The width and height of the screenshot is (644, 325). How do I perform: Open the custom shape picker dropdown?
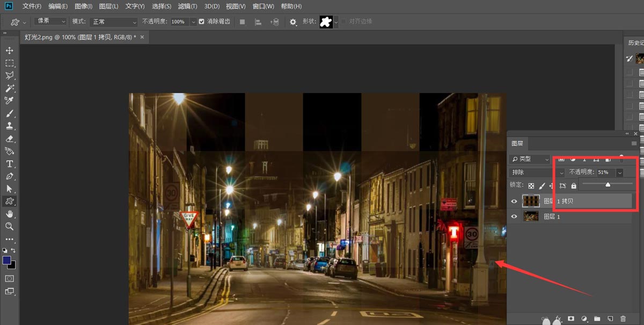pos(336,22)
